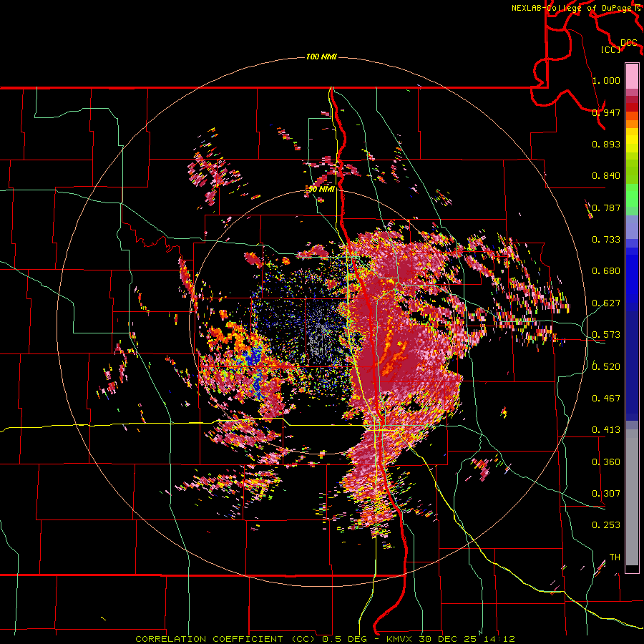Click the 0.520 legend value

tap(606, 366)
